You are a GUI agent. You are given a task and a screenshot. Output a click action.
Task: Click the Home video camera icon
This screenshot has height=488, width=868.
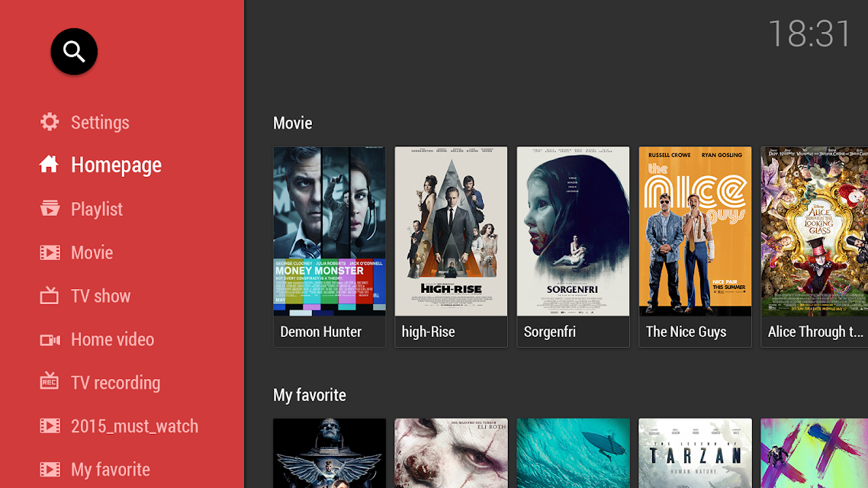[50, 339]
